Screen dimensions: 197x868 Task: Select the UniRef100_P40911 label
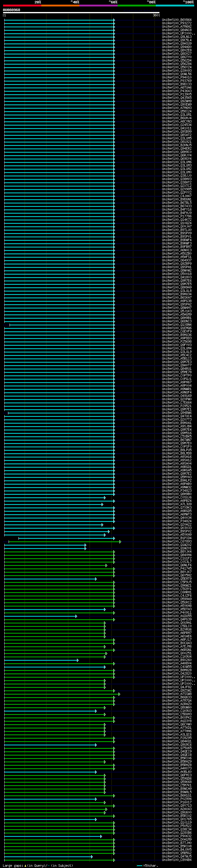[x=177, y=613]
